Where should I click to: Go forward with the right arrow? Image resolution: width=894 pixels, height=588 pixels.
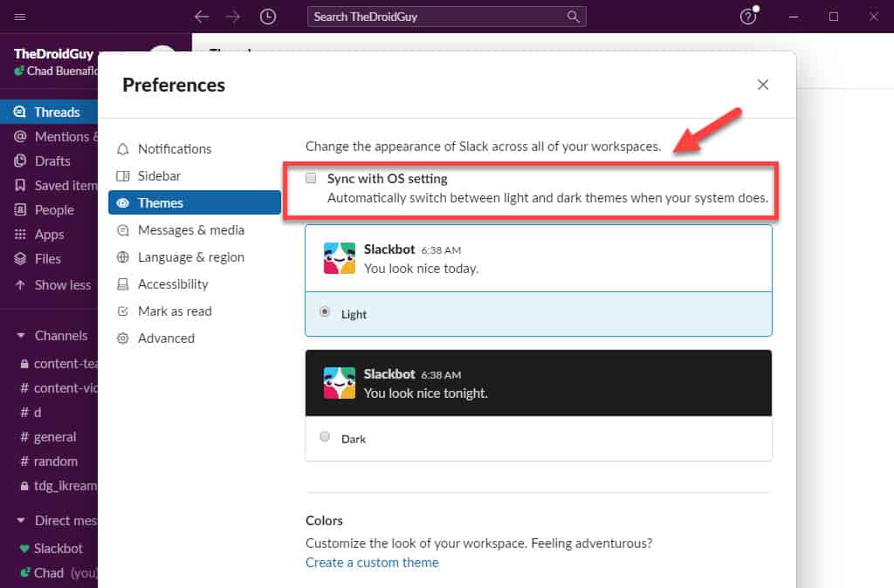coord(232,17)
